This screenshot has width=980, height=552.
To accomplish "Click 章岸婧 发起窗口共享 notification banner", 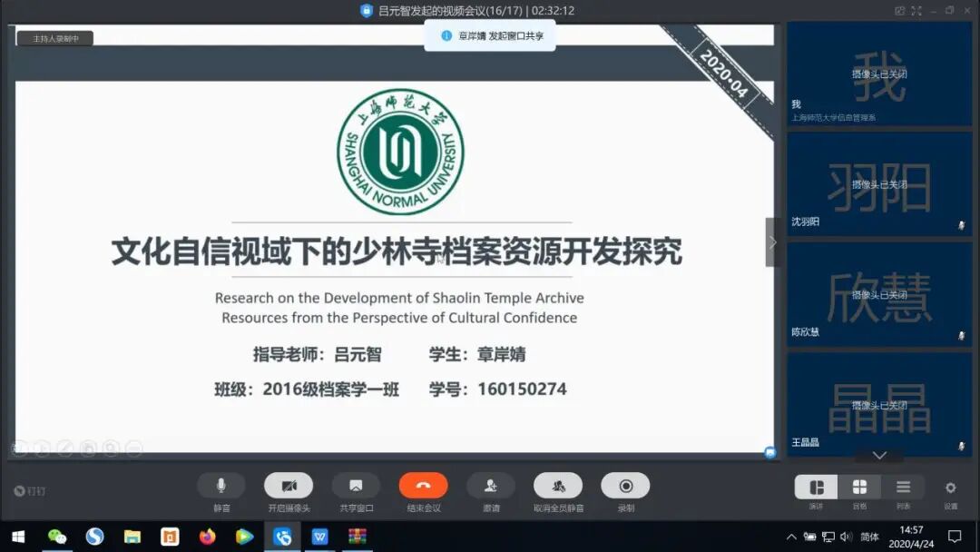I will (x=490, y=35).
